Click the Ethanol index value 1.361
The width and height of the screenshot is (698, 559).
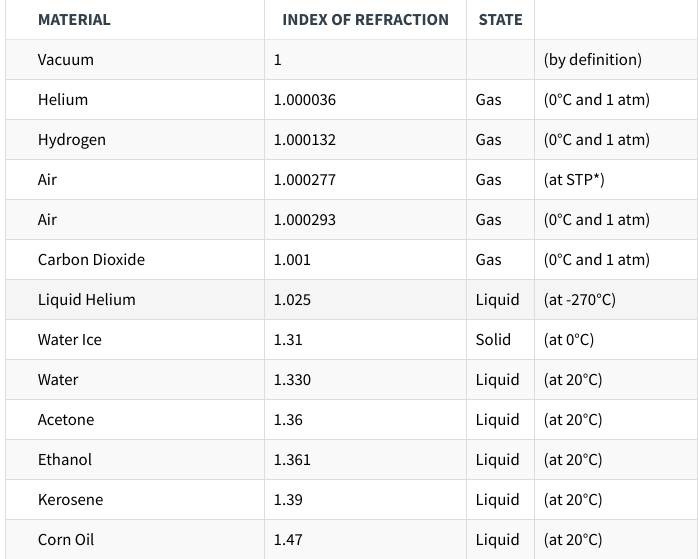pos(292,459)
